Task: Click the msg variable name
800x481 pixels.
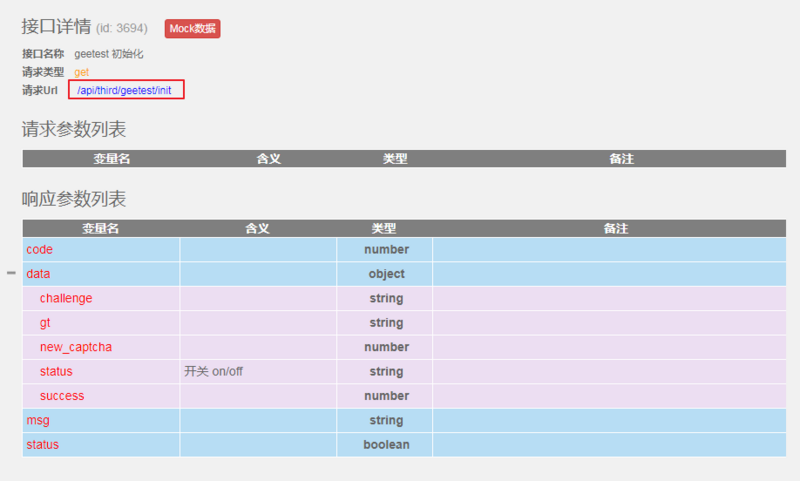Action: tap(38, 420)
